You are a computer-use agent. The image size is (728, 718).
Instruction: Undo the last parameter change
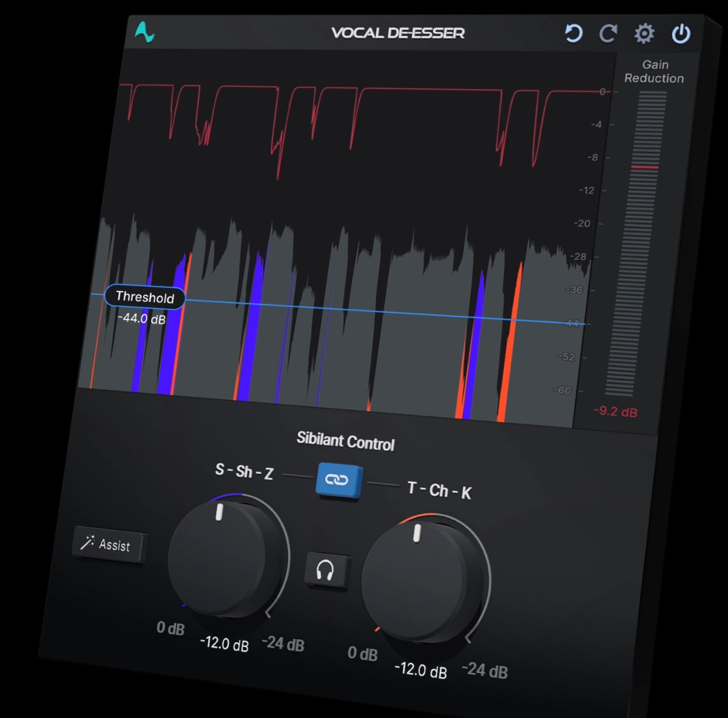click(x=573, y=34)
